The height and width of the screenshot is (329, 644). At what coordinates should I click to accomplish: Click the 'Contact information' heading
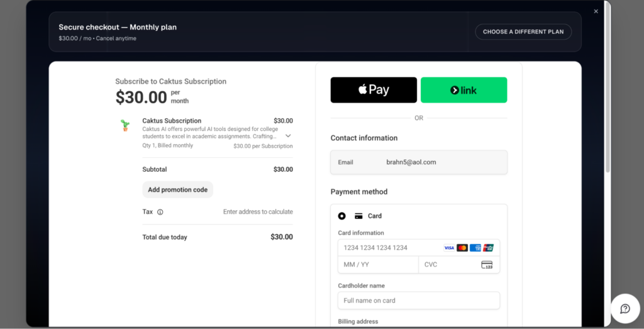pyautogui.click(x=364, y=138)
